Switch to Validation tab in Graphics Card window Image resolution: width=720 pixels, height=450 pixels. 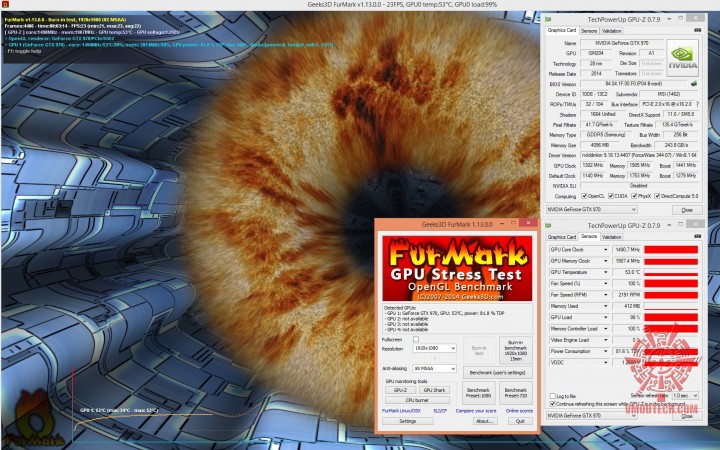tap(612, 31)
